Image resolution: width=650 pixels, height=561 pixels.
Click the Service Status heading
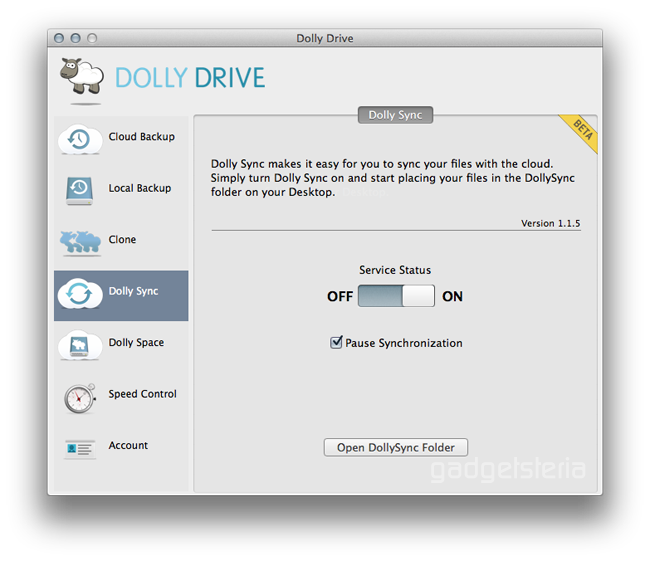click(x=395, y=270)
